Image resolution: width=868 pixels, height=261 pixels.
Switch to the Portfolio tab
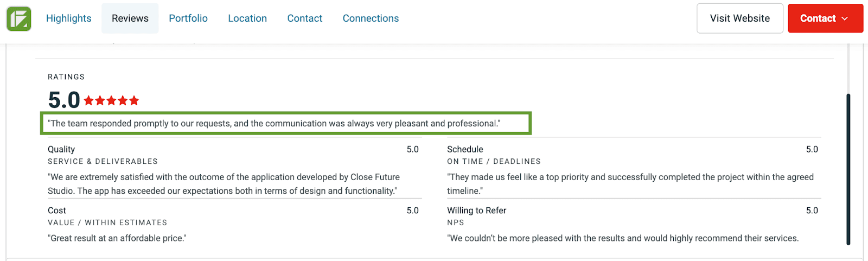coord(188,18)
